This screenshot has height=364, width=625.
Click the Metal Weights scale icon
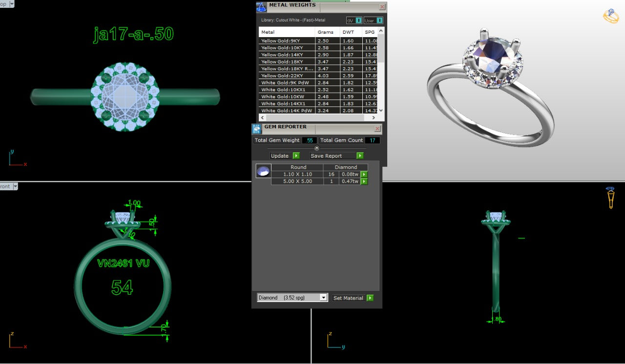click(x=261, y=7)
